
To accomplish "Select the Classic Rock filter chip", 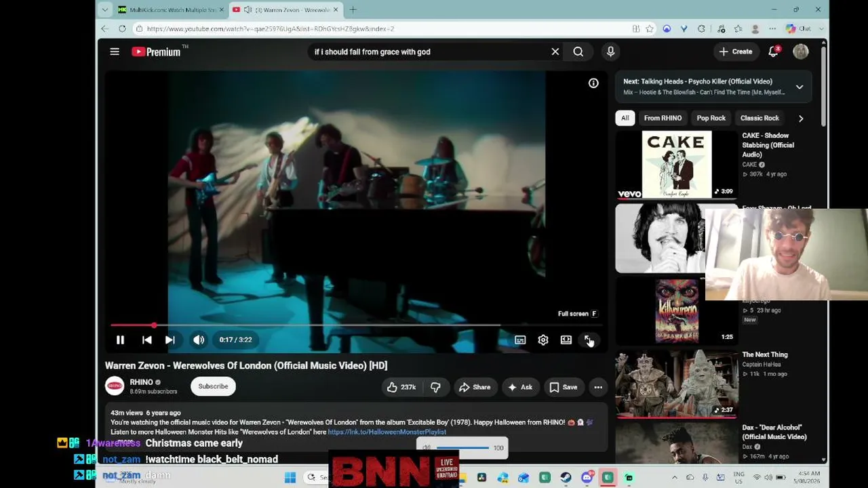I will point(759,118).
